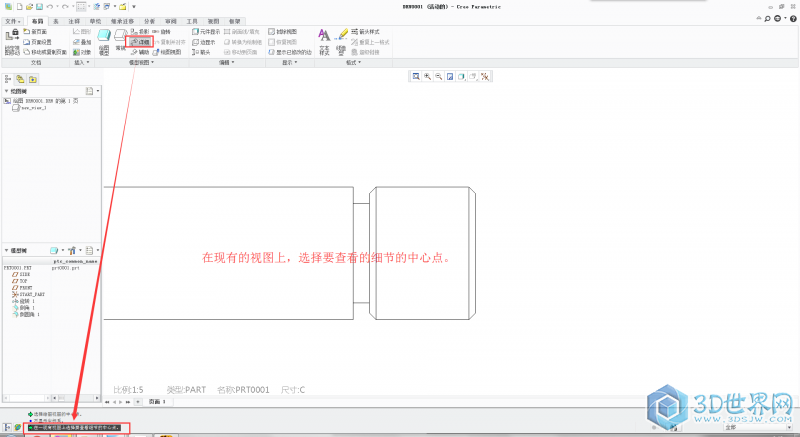Click the 投影 projection view button
The image size is (800, 437).
140,32
